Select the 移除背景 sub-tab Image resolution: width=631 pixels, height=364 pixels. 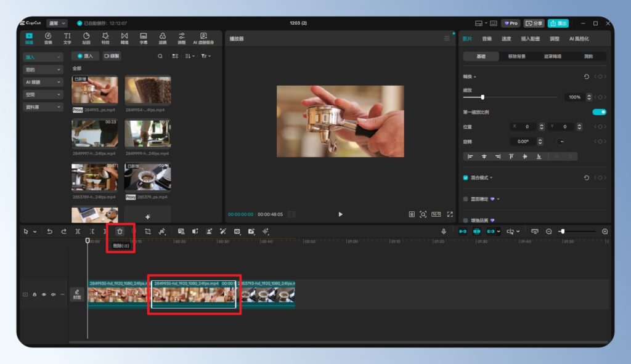(x=517, y=56)
